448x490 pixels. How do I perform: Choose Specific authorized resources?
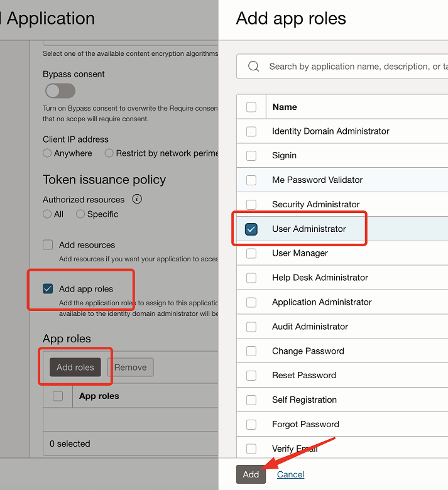(80, 214)
